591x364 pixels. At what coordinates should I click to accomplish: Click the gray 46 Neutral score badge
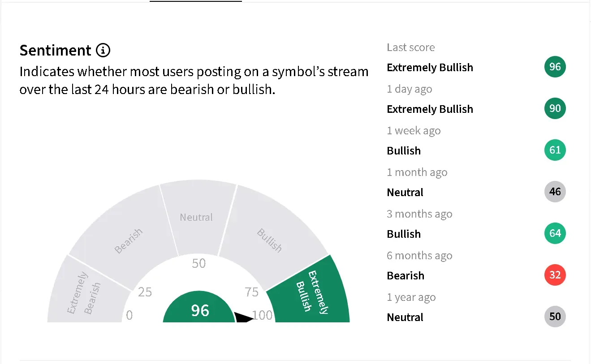point(555,192)
